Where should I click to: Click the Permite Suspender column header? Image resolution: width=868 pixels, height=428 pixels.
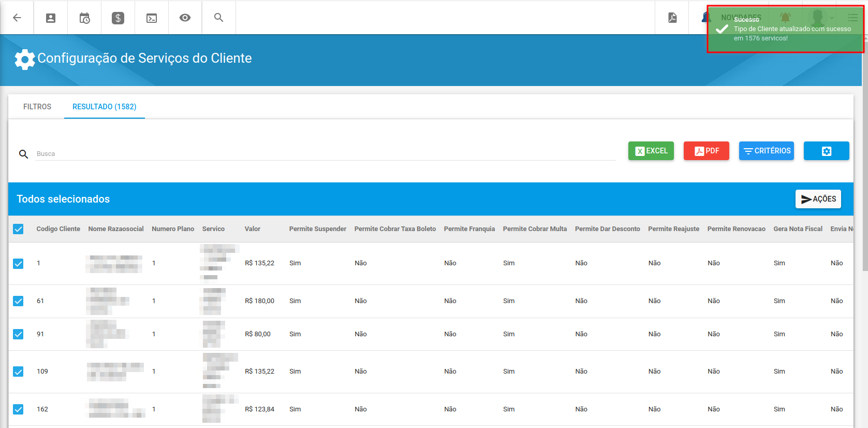318,229
